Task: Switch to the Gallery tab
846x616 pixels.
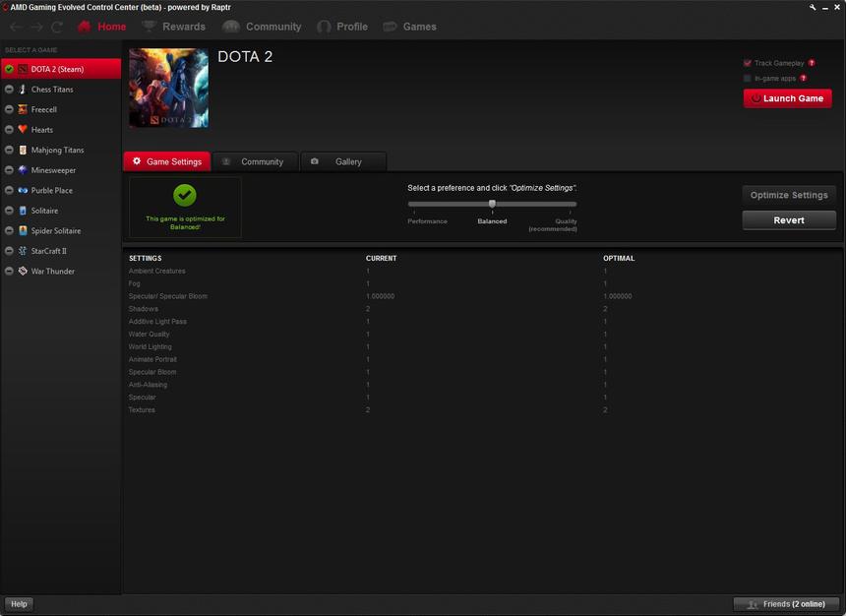Action: [x=342, y=161]
